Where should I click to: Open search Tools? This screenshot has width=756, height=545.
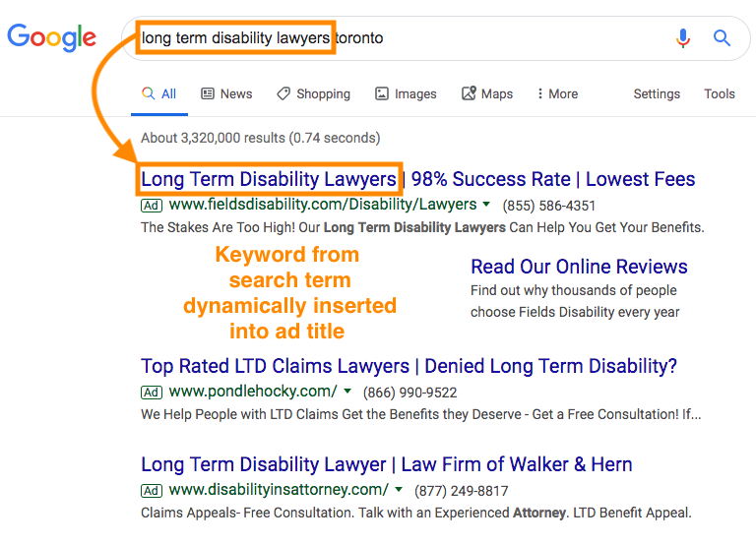(720, 94)
